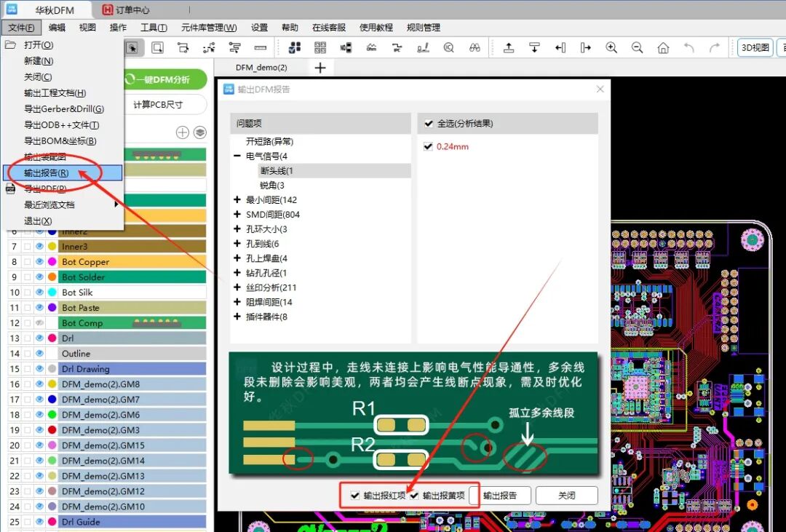Uncheck the 全选(分析结果) checkbox
786x532 pixels.
coord(429,124)
